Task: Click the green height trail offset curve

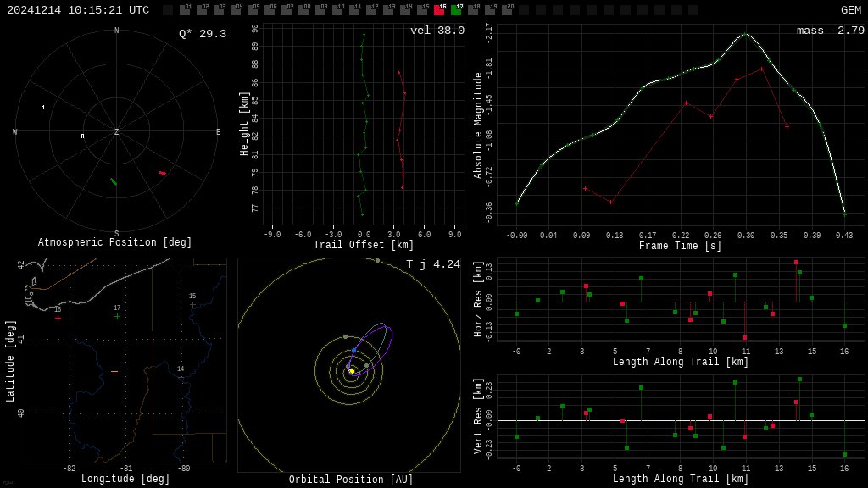Action: [363, 125]
